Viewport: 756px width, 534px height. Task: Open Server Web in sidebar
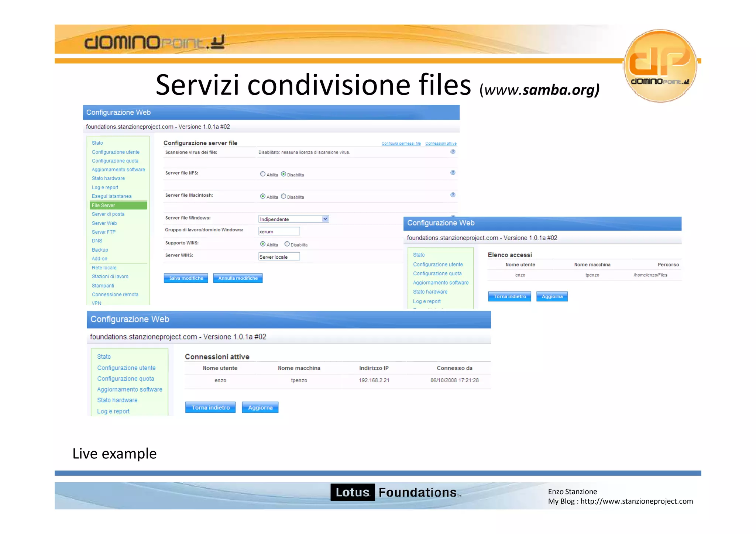104,223
